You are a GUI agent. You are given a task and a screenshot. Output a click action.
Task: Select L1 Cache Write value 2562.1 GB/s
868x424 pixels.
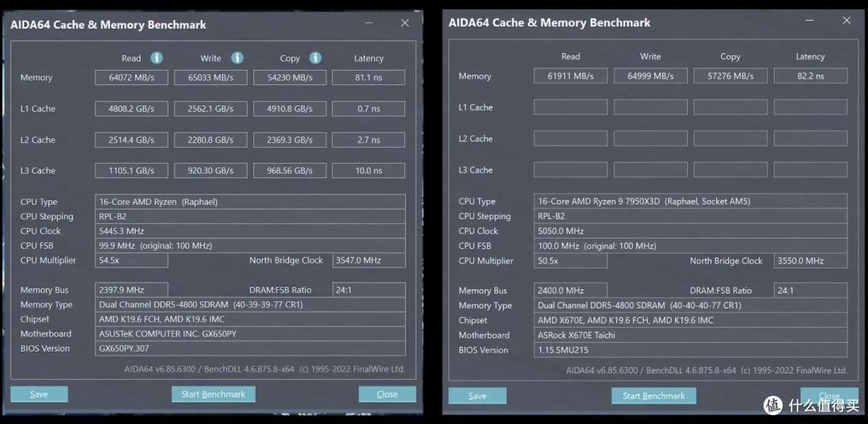pos(211,109)
